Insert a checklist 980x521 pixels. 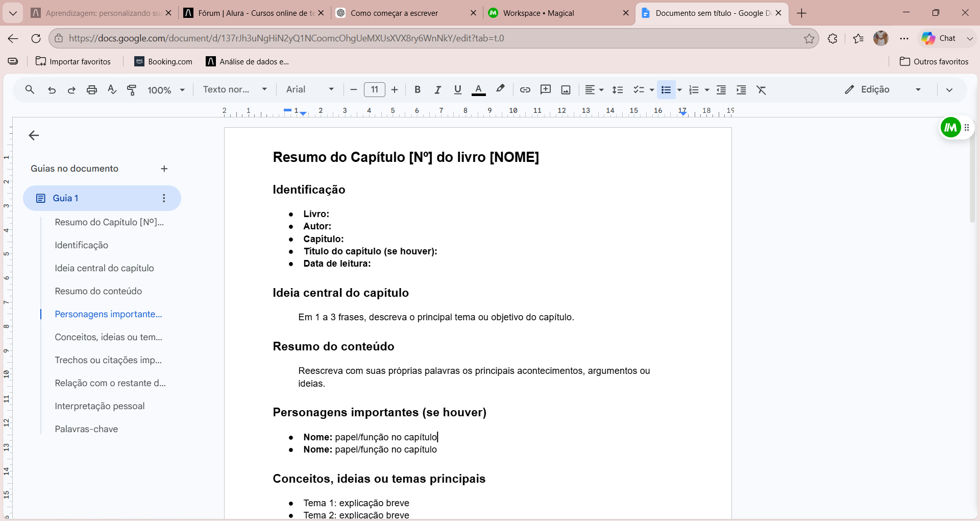[x=638, y=90]
